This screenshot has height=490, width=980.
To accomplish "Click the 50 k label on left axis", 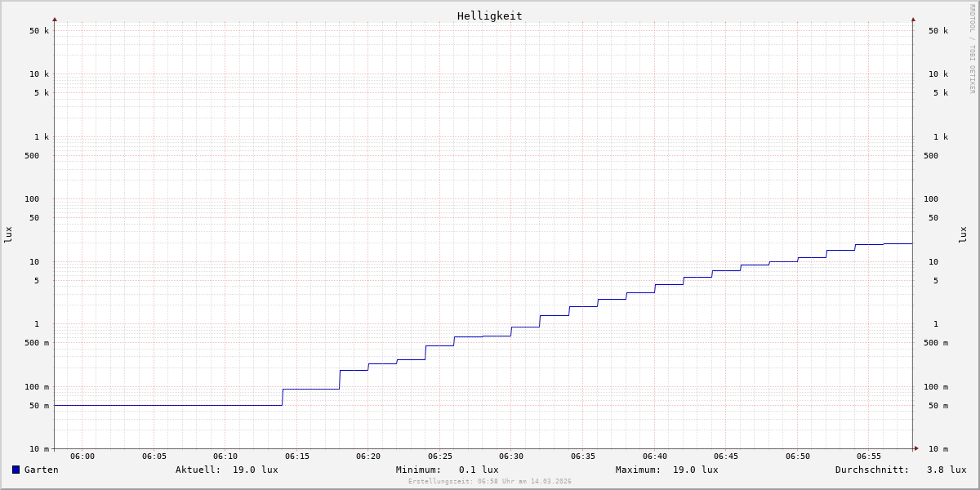I will click(x=39, y=31).
